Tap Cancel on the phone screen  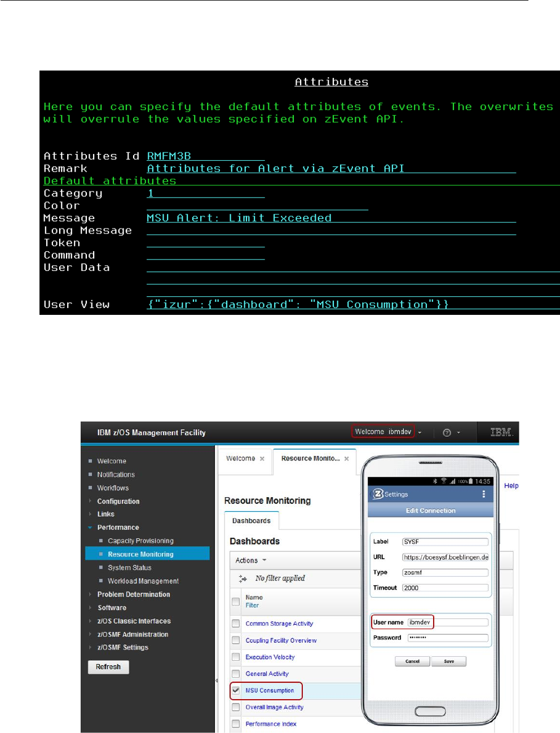point(412,661)
